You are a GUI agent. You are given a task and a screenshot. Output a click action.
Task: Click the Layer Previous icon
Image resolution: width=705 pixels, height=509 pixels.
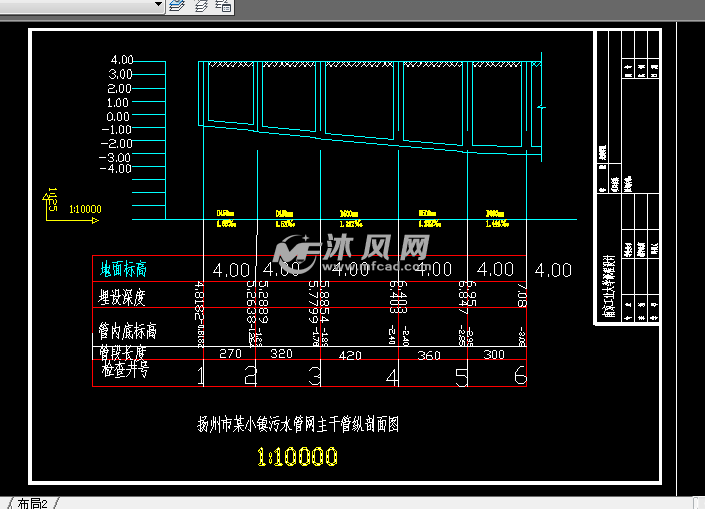click(201, 6)
